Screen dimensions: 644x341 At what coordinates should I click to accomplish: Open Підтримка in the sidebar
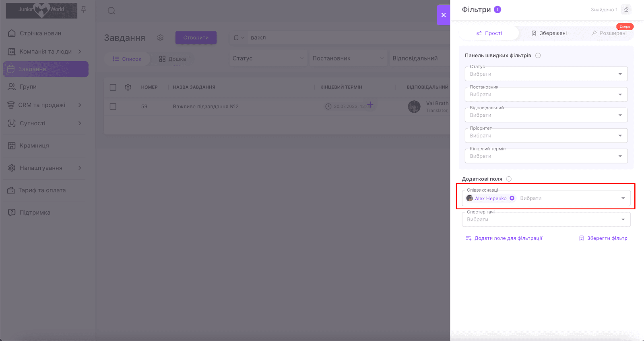[35, 213]
